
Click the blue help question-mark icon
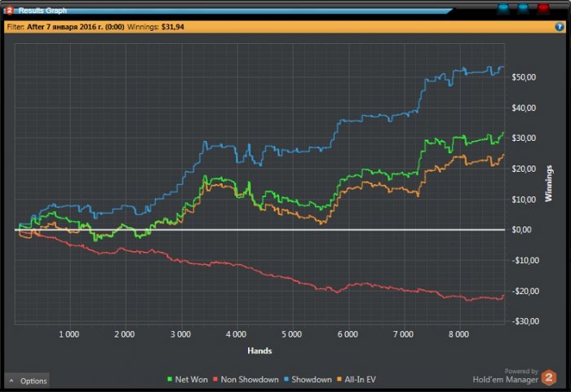560,27
